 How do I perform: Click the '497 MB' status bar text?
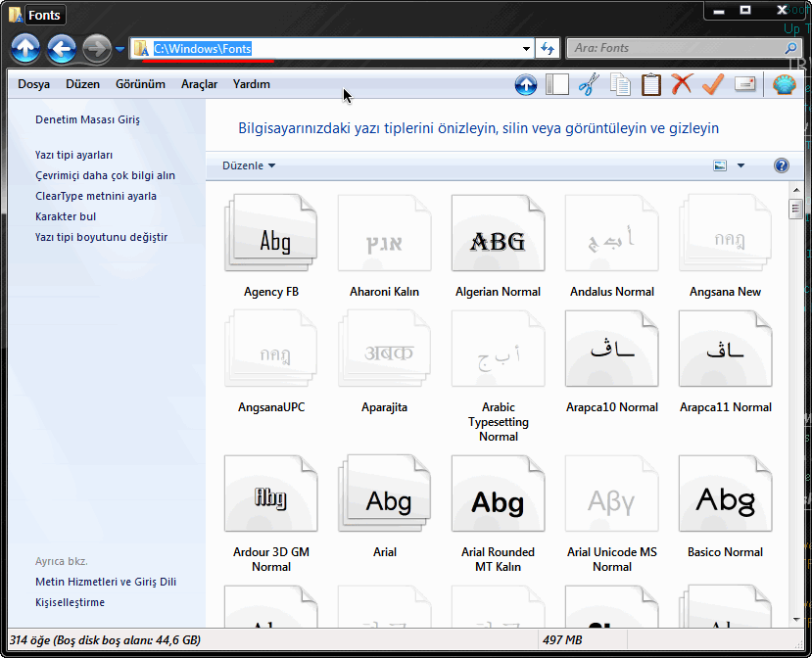tap(562, 640)
